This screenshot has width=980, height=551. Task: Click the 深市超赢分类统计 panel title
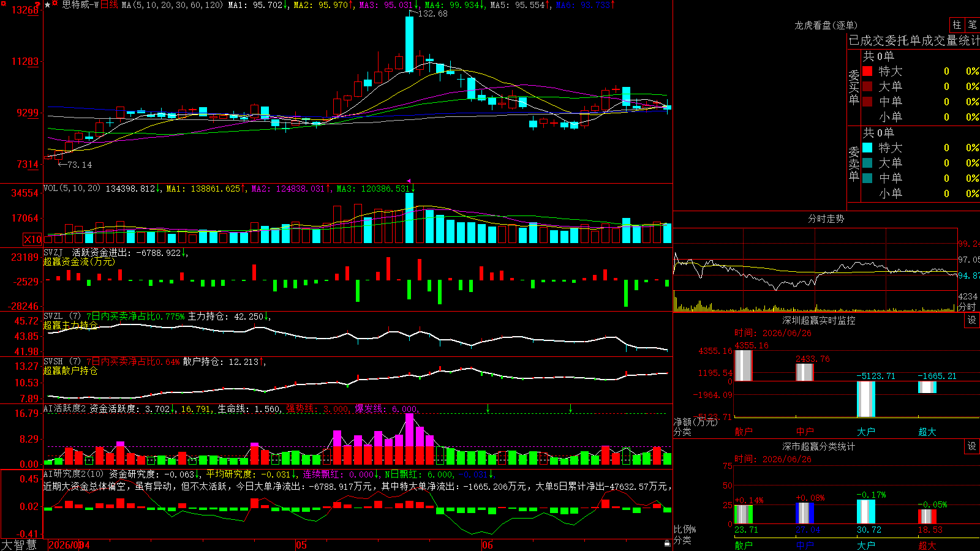[x=818, y=446]
